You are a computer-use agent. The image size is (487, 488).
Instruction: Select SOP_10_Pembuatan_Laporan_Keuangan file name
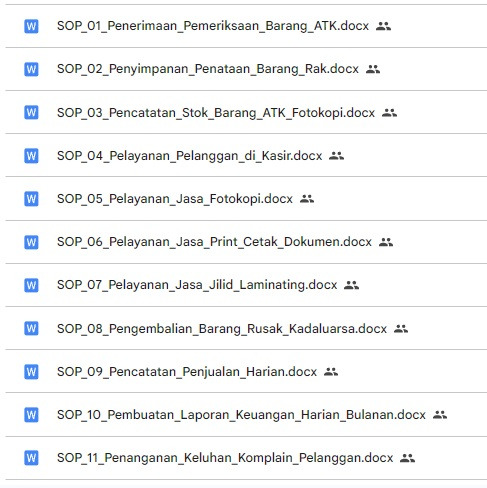point(241,415)
